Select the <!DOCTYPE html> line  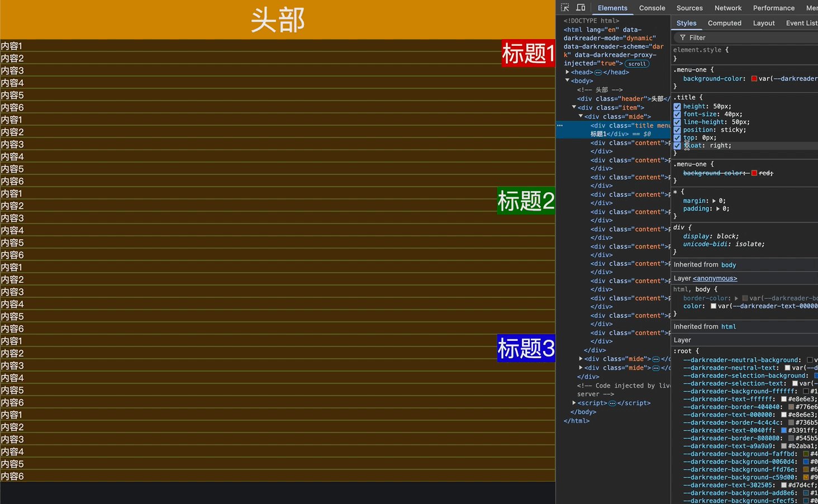click(x=591, y=21)
